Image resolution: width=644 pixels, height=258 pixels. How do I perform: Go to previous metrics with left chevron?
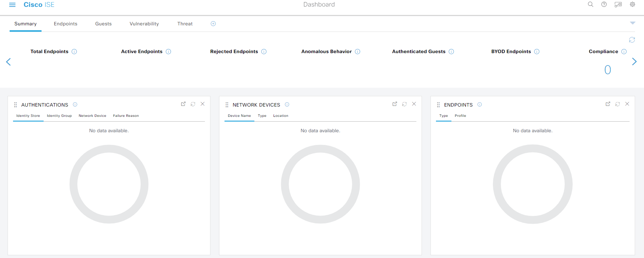coord(9,62)
